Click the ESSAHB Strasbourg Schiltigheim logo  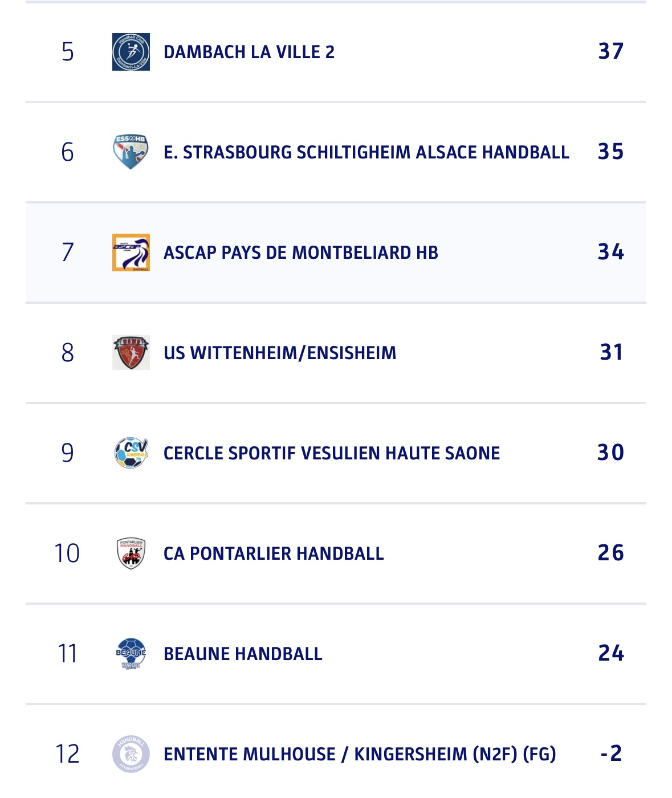coord(131,152)
